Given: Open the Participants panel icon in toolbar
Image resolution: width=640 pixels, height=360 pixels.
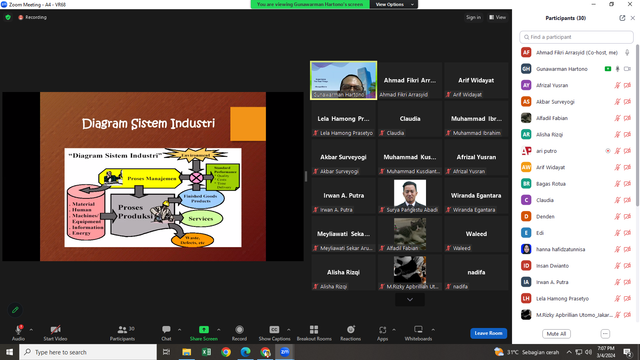Looking at the screenshot, I should (122, 330).
